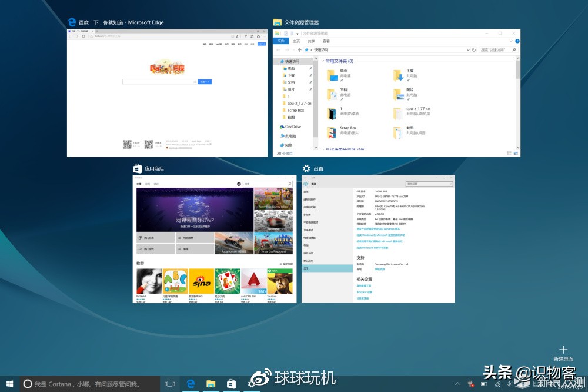Click the Baidu search button

coord(205,82)
